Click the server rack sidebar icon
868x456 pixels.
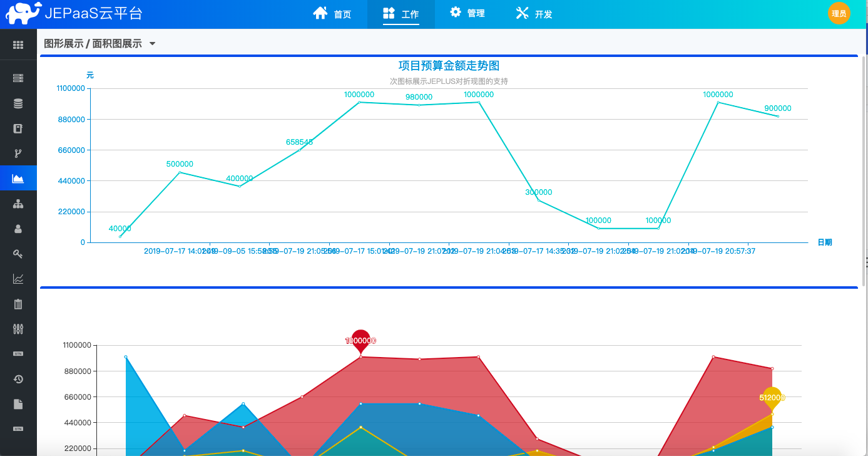(x=18, y=78)
